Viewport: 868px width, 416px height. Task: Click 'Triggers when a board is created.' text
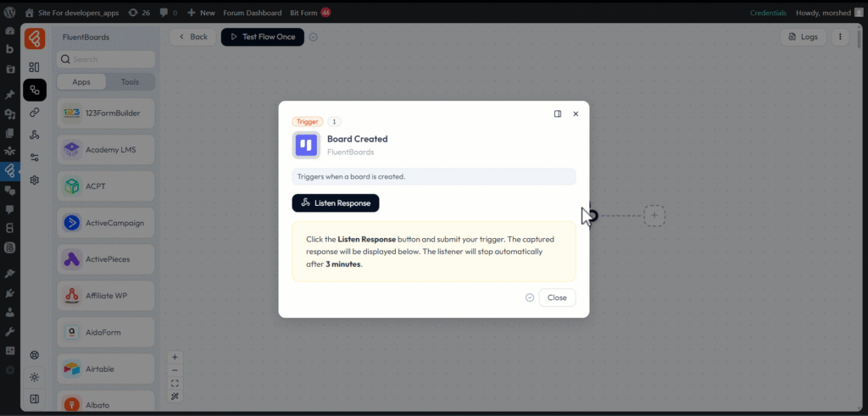click(351, 177)
